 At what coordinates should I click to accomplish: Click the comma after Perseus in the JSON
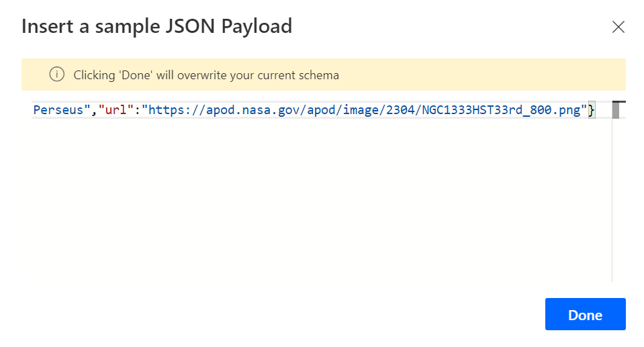coord(95,110)
